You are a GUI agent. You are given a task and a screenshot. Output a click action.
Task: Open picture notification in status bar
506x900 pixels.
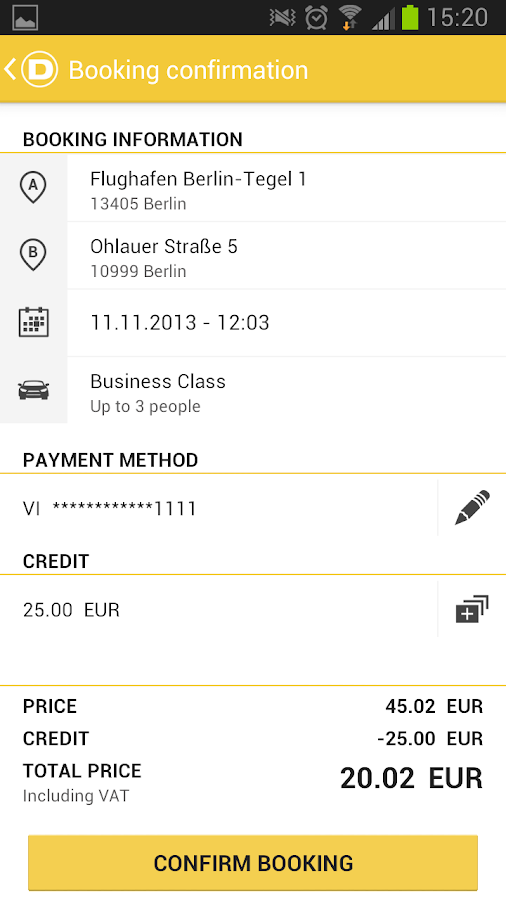click(x=25, y=17)
